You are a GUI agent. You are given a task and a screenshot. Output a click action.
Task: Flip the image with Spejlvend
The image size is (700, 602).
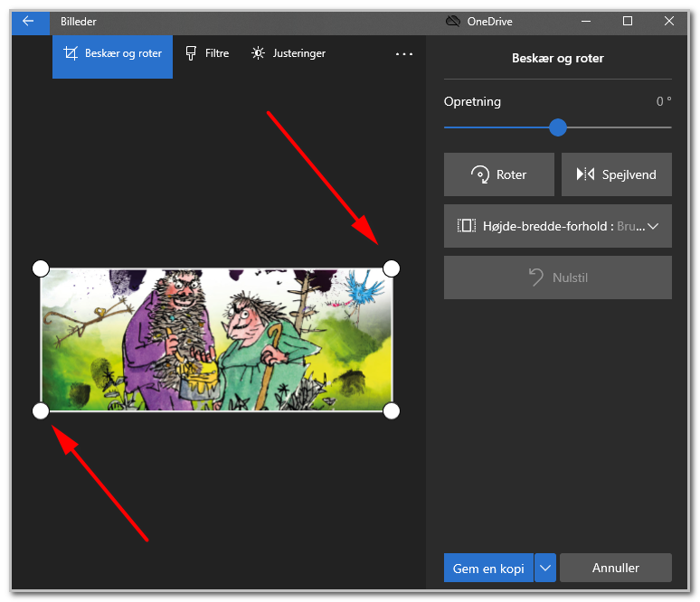tap(616, 174)
